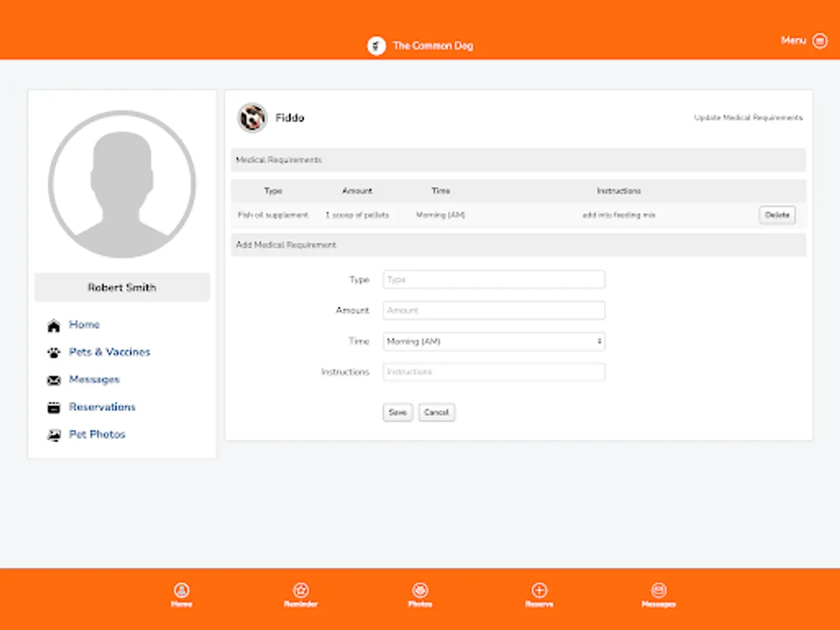Screen dimensions: 840x630
Task: Delete the Fish oil supplement entry
Action: click(x=777, y=215)
